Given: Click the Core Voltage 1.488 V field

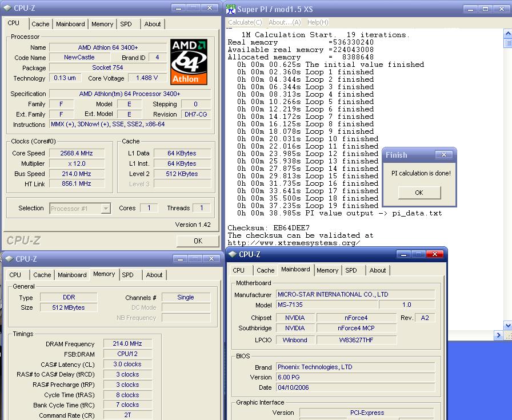Looking at the screenshot, I should click(147, 78).
